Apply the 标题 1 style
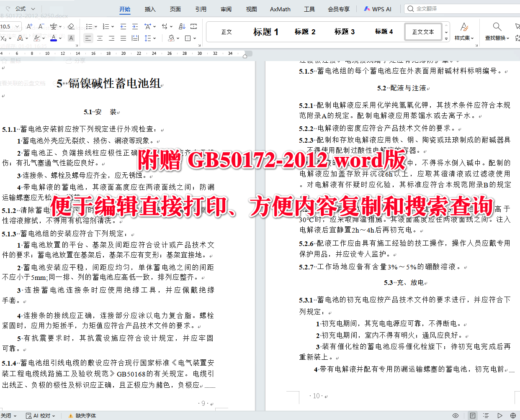The height and width of the screenshot is (420, 520). 266,32
